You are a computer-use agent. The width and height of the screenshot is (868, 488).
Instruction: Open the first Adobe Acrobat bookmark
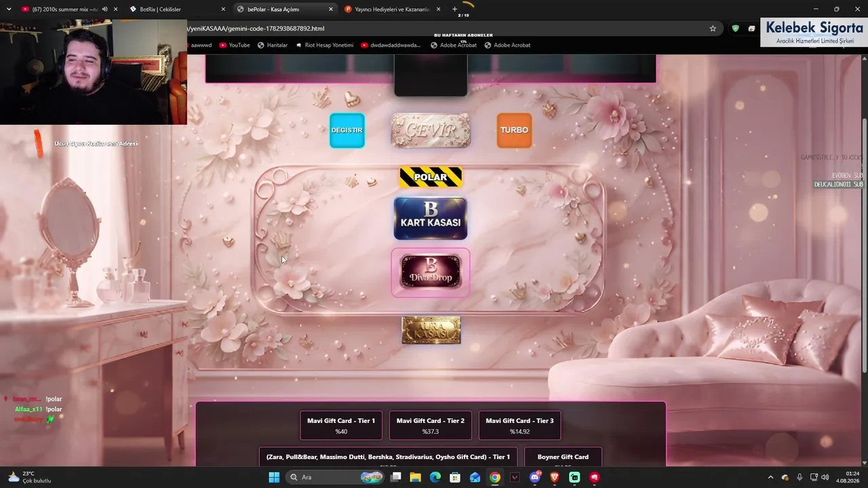point(454,45)
